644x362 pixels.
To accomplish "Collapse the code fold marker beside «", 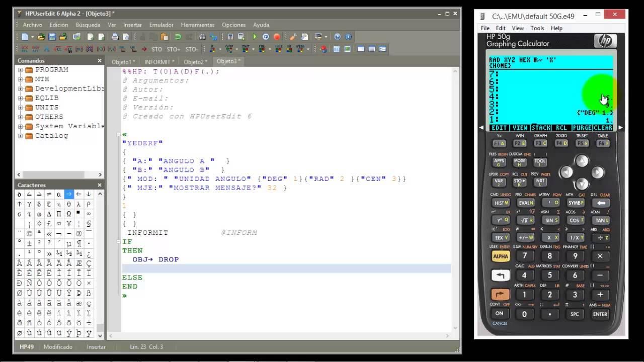I will coord(118,135).
